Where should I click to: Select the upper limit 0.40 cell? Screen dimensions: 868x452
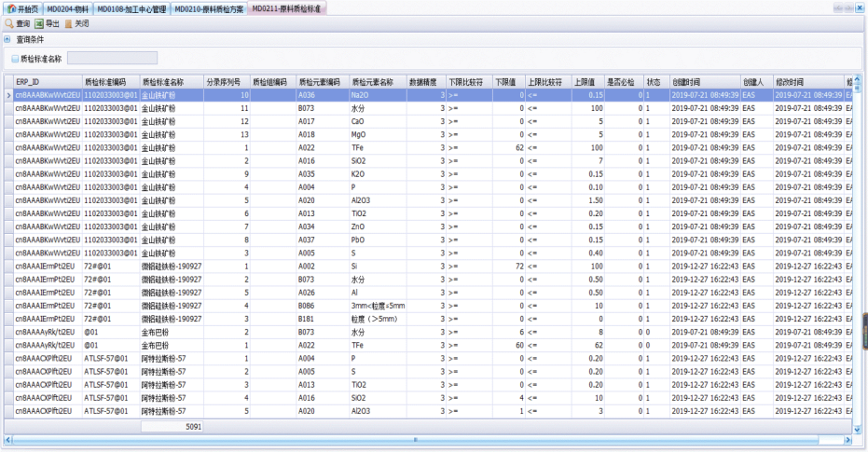(x=588, y=253)
